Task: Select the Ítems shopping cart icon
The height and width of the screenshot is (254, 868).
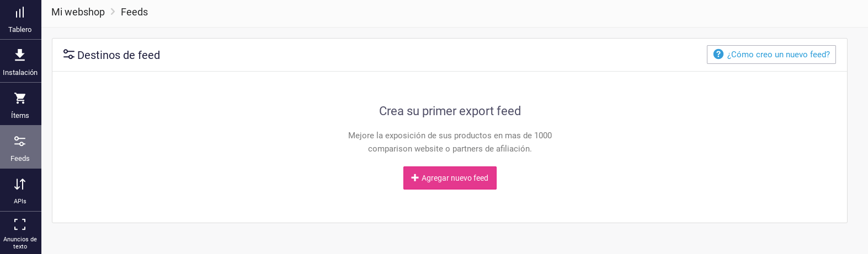Action: pos(20,98)
